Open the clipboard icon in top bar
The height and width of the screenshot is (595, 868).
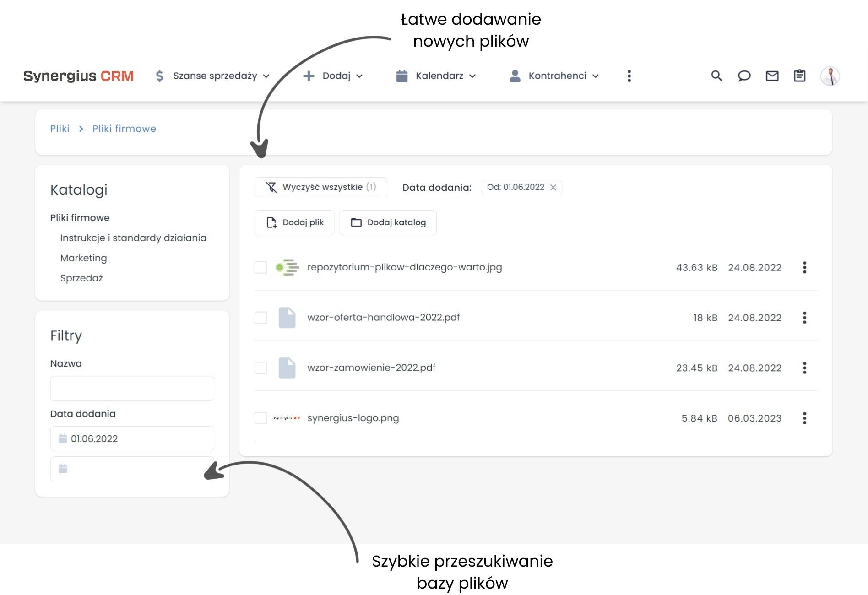point(799,76)
